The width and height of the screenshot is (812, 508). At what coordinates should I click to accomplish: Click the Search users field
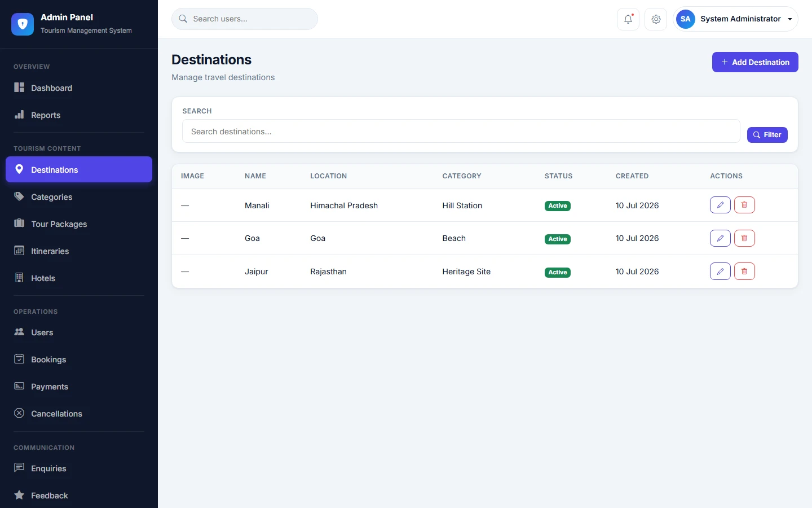[245, 19]
